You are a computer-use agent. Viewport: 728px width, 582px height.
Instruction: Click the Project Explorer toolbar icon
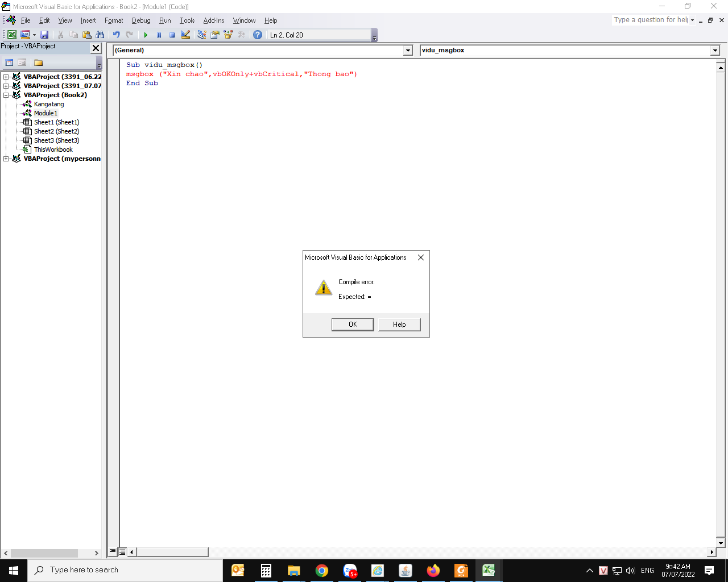pyautogui.click(x=202, y=35)
